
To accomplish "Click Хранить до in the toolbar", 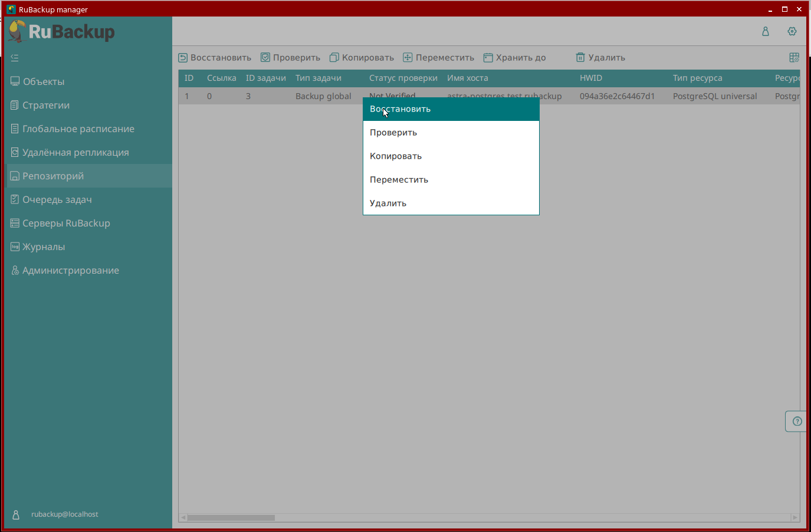I will [x=514, y=58].
